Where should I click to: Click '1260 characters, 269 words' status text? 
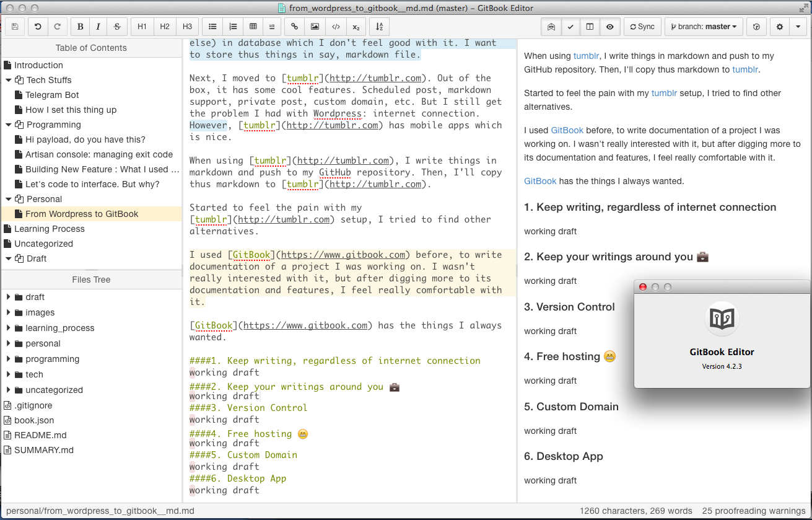tap(636, 511)
